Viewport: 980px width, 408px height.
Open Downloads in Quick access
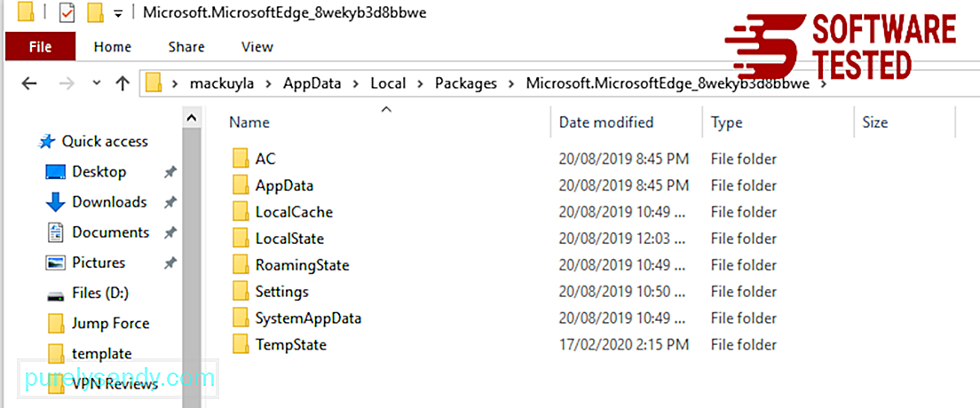(x=109, y=202)
